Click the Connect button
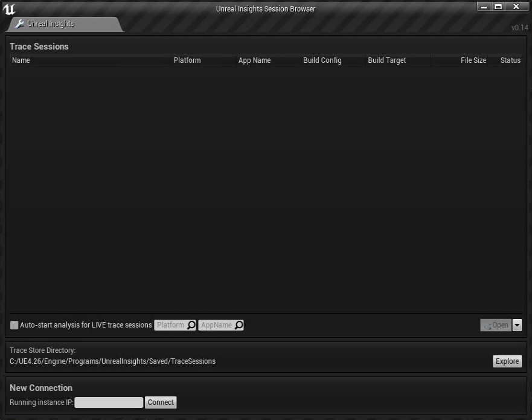Image resolution: width=532 pixels, height=420 pixels. (x=161, y=402)
